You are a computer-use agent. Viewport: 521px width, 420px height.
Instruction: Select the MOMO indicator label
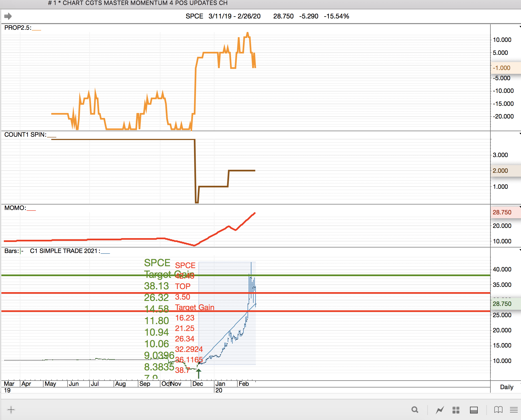[15, 208]
